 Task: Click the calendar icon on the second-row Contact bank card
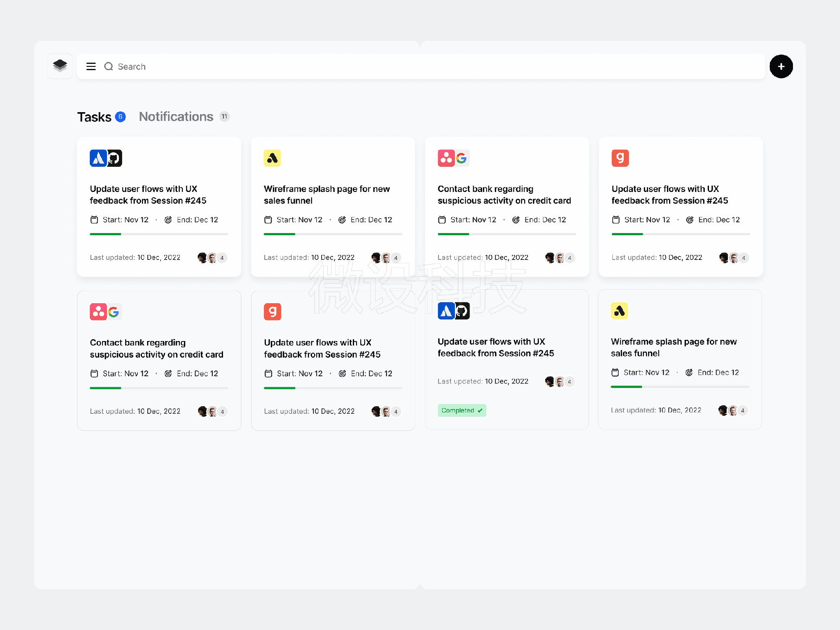(x=94, y=373)
